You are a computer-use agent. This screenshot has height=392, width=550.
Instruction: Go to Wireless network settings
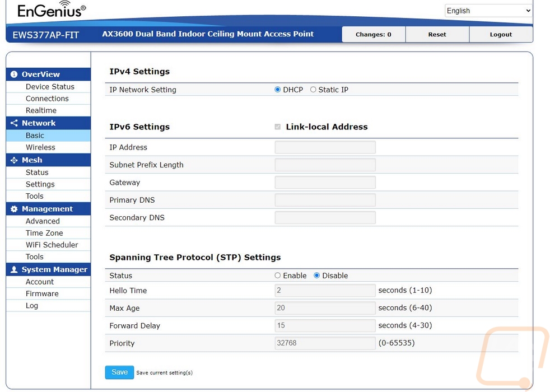pos(40,148)
